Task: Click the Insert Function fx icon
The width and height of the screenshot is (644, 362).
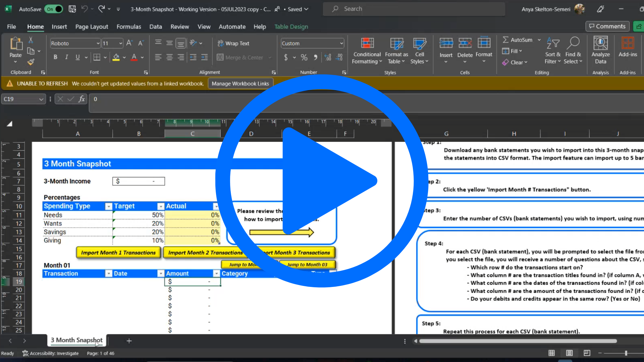Action: coord(82,99)
